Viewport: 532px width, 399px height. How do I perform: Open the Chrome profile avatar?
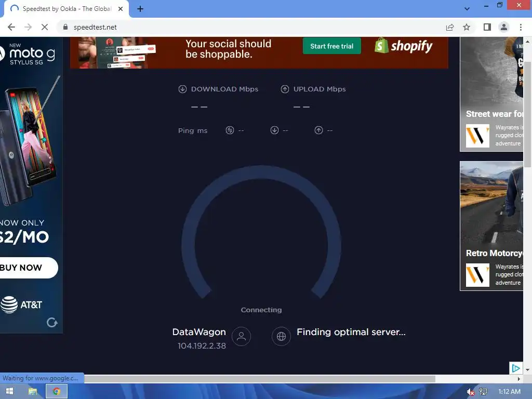(x=504, y=27)
